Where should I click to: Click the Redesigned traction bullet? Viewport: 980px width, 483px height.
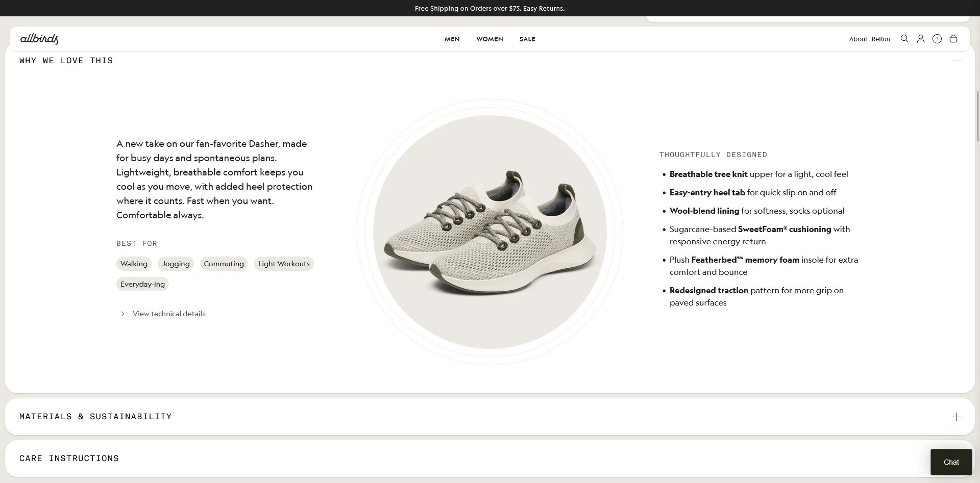pos(756,297)
